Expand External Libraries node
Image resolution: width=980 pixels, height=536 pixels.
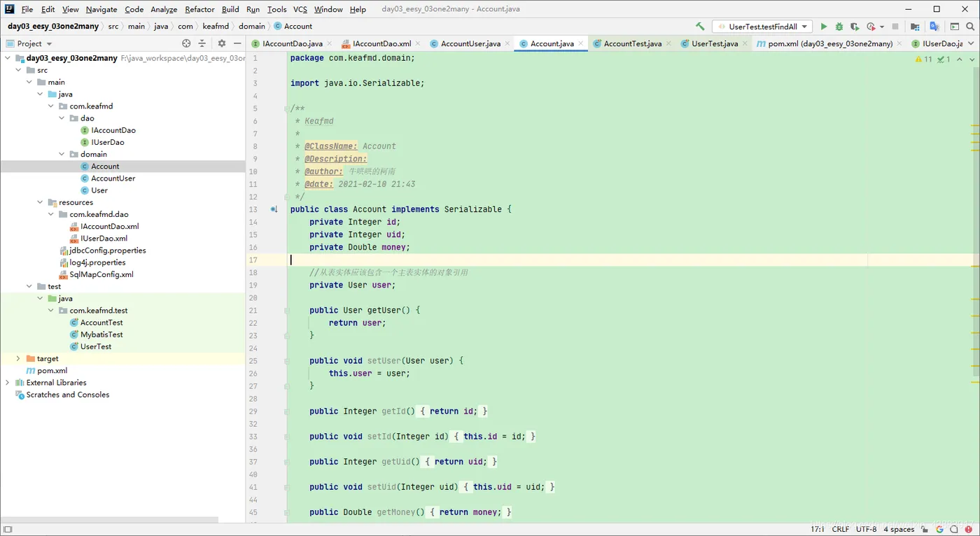[8, 383]
